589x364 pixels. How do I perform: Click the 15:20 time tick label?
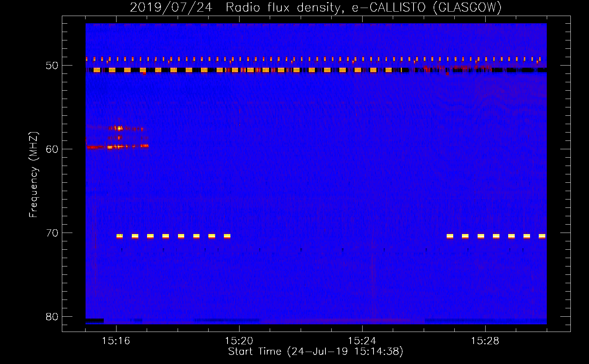pyautogui.click(x=239, y=341)
